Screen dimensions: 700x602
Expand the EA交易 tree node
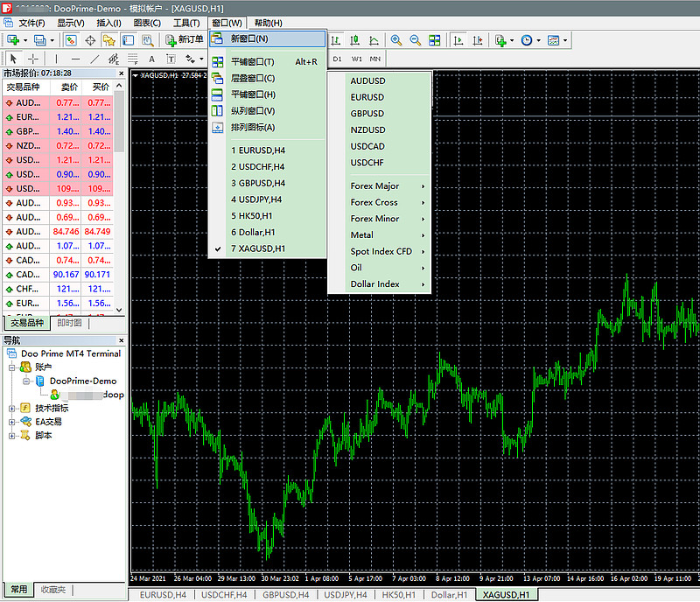[11, 422]
